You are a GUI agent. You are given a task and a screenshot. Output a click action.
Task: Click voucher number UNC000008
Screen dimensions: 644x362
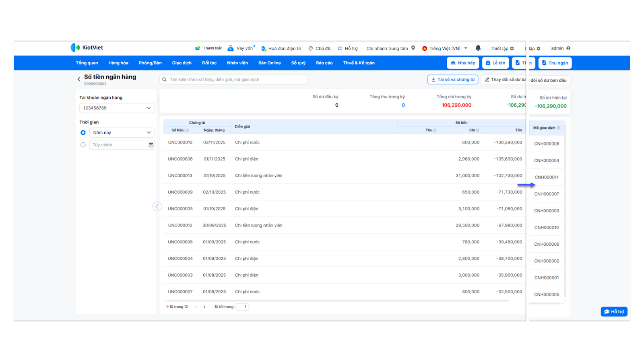[x=180, y=242]
